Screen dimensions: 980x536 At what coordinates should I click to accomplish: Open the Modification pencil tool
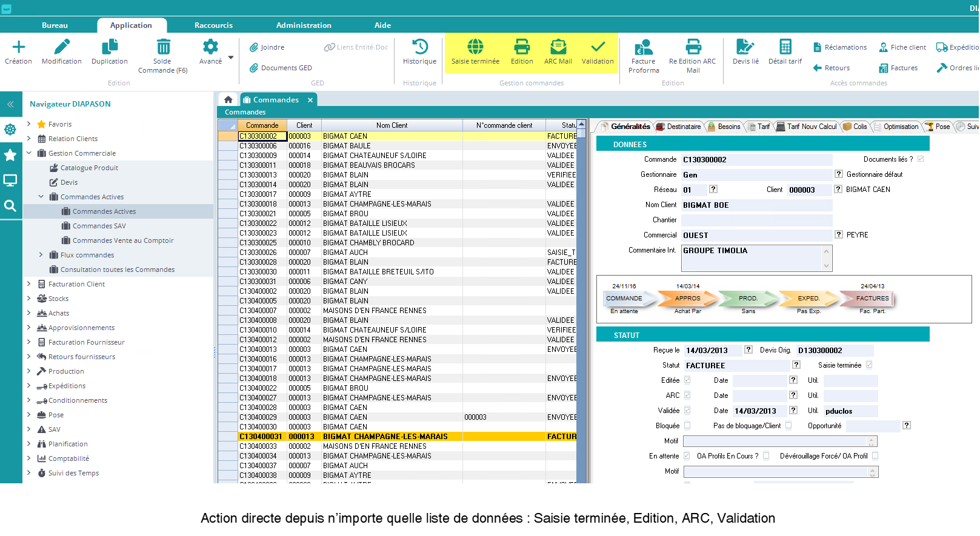coord(62,47)
